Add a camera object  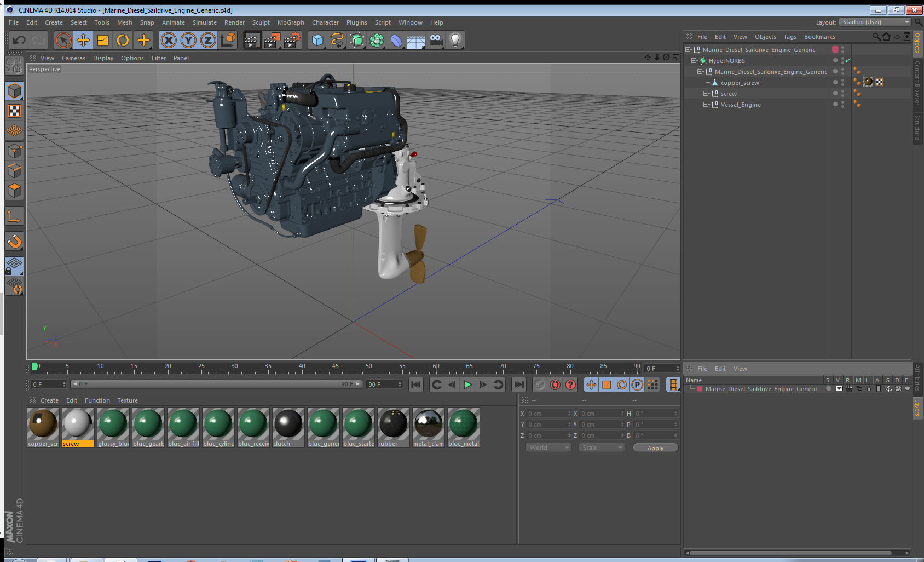(x=436, y=40)
